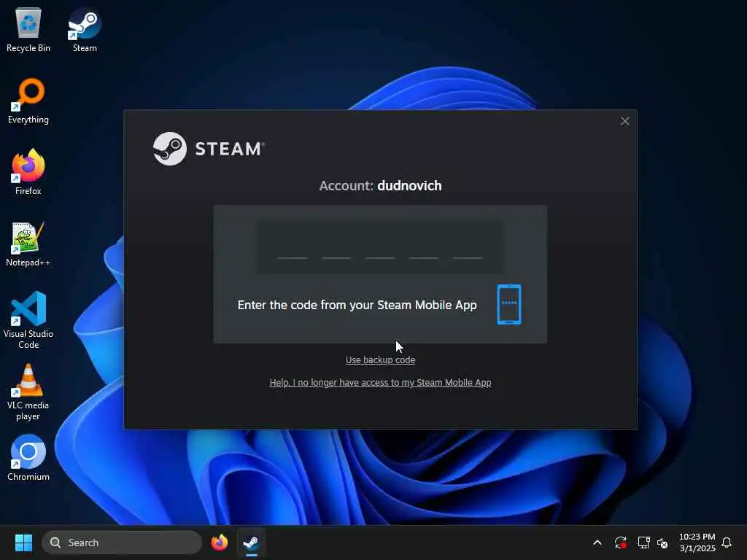
Task: Click the muted volume tray icon
Action: (662, 542)
